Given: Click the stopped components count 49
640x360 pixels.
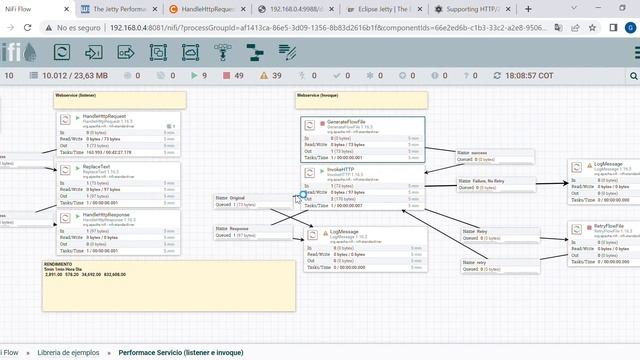Looking at the screenshot, I should coord(233,76).
